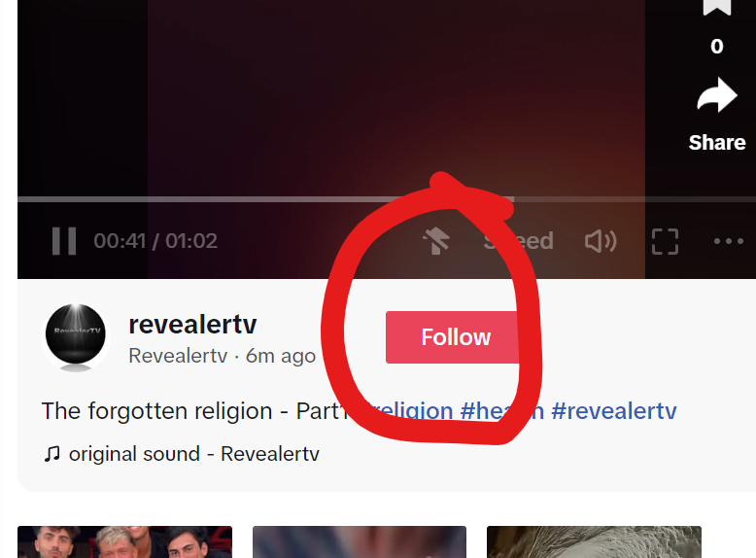Image resolution: width=756 pixels, height=558 pixels.
Task: Click the Share arrow icon
Action: pos(717,95)
